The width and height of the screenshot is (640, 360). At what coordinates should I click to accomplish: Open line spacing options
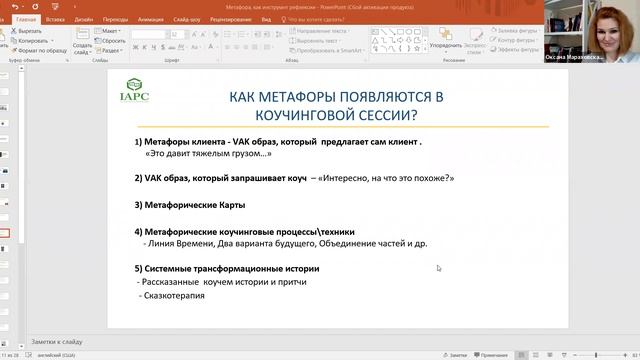tap(280, 35)
